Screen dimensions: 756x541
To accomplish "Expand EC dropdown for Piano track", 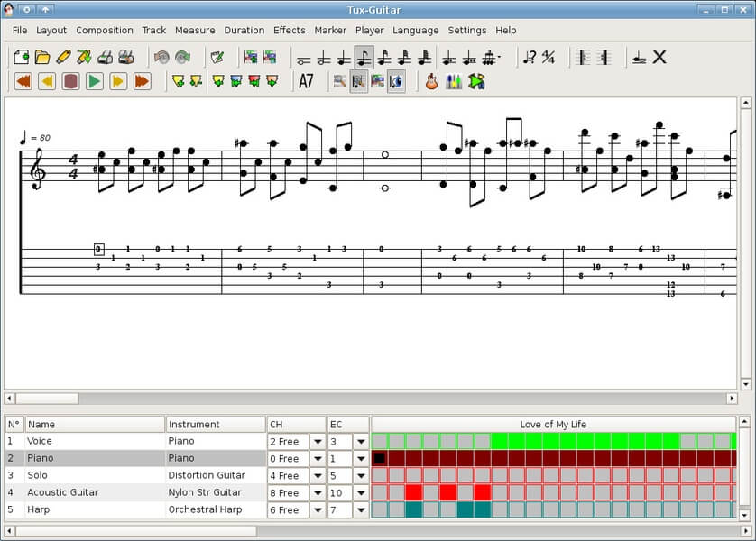I will [361, 459].
